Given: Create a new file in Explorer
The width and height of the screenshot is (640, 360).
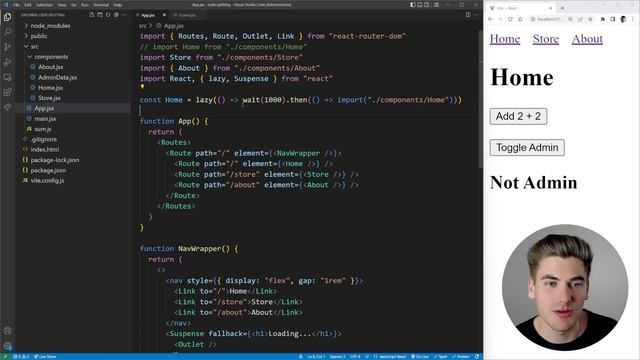Looking at the screenshot, I should coord(92,15).
